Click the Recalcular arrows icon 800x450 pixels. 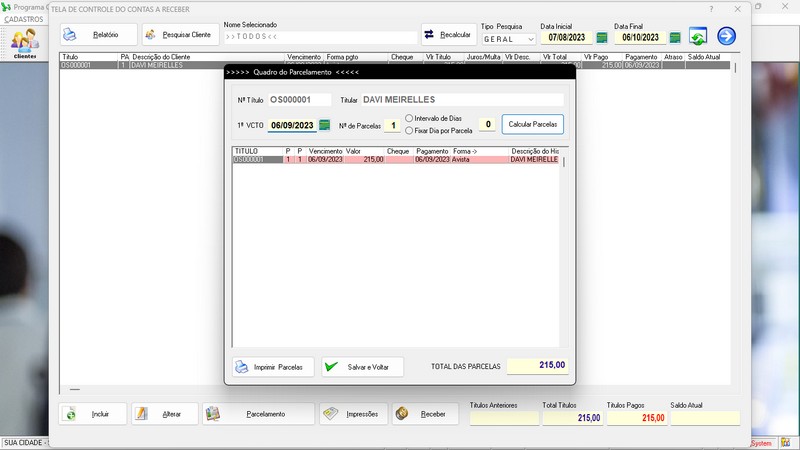[429, 34]
